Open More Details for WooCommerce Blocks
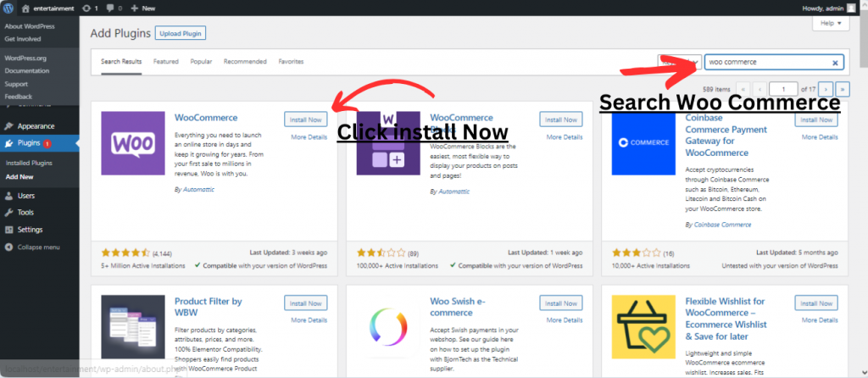The width and height of the screenshot is (868, 378). click(564, 136)
